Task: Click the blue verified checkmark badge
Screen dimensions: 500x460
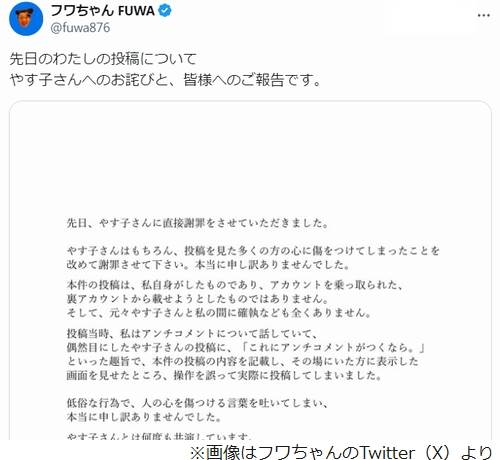Action: [165, 11]
